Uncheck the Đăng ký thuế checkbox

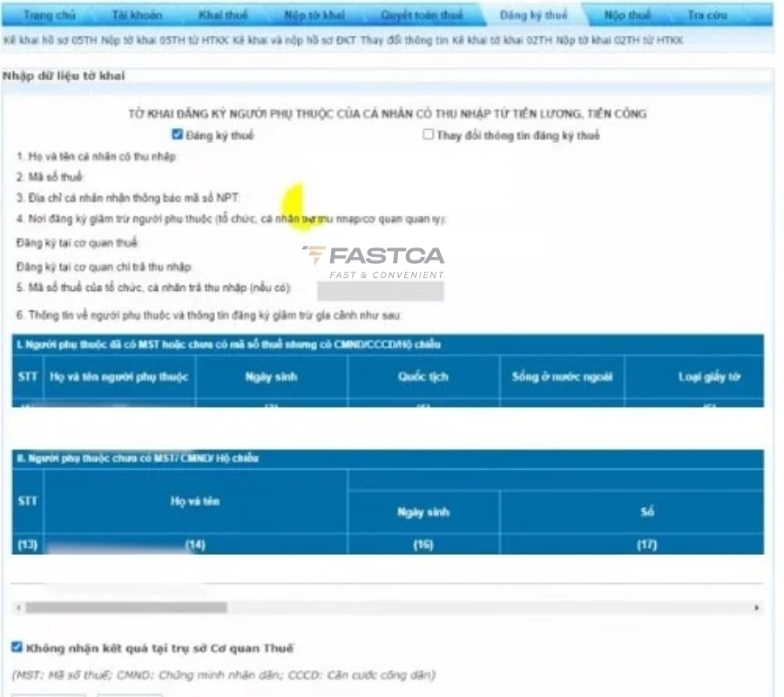click(x=178, y=135)
